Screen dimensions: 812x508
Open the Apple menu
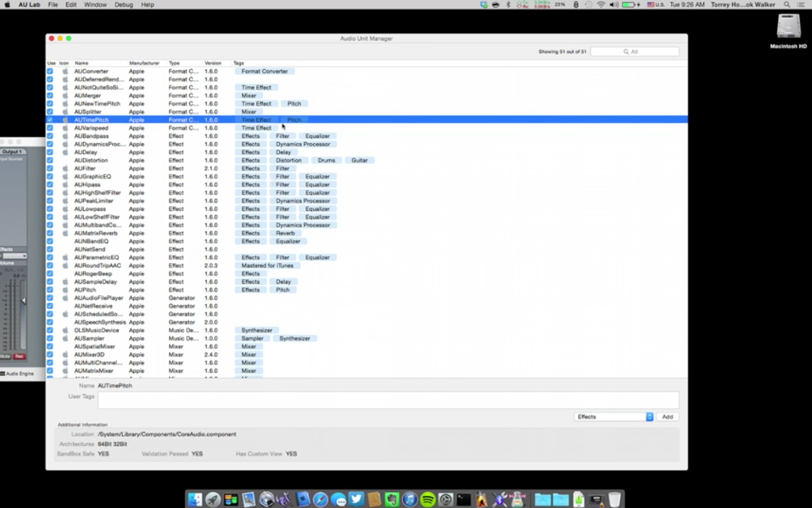pyautogui.click(x=7, y=5)
